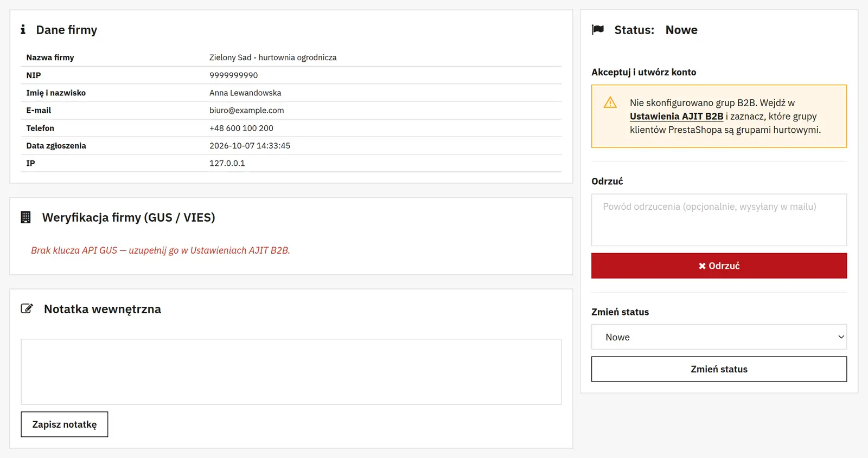
Task: Click the Nowe status value in the header
Action: 681,30
